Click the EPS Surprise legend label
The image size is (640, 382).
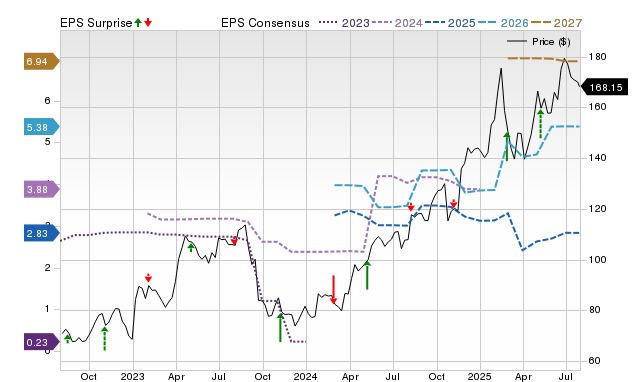click(96, 23)
